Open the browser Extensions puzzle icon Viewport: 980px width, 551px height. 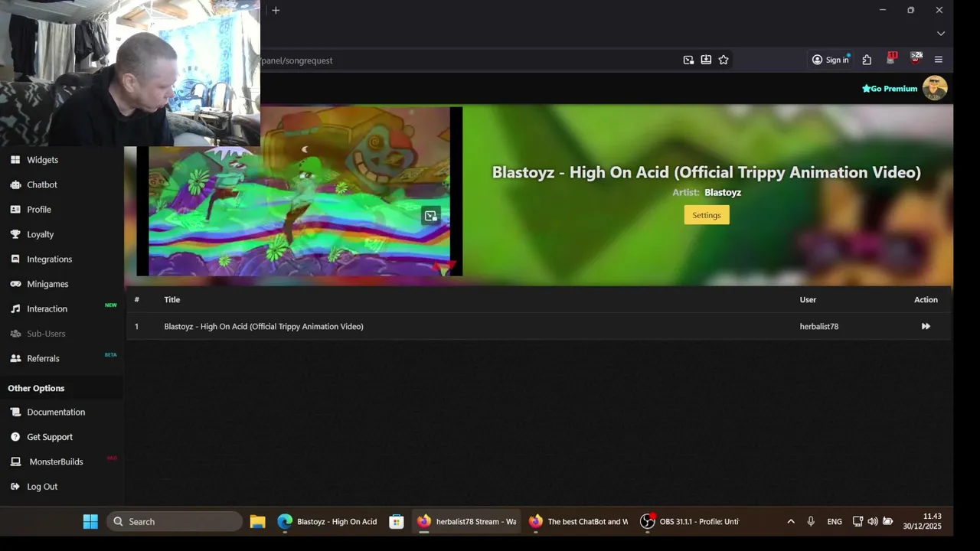pos(867,60)
